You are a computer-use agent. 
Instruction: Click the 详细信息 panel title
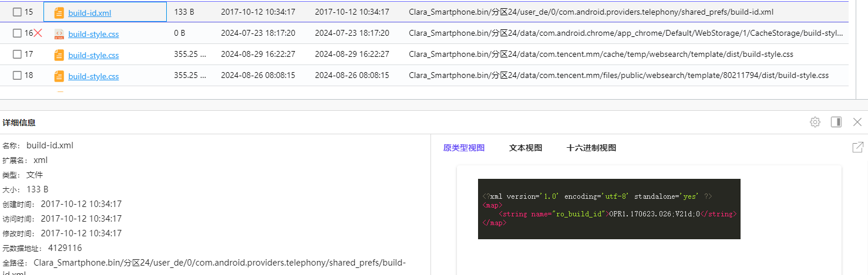pos(19,123)
